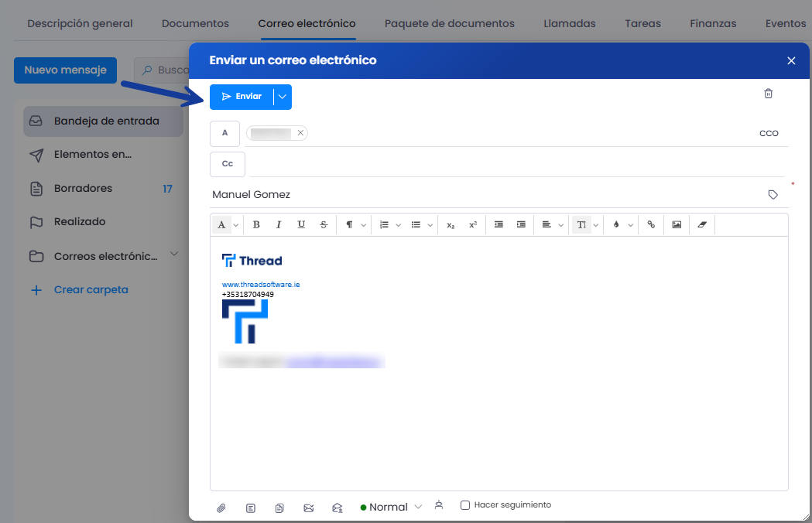Image resolution: width=812 pixels, height=523 pixels.
Task: Click the font size tool
Action: pyautogui.click(x=581, y=224)
